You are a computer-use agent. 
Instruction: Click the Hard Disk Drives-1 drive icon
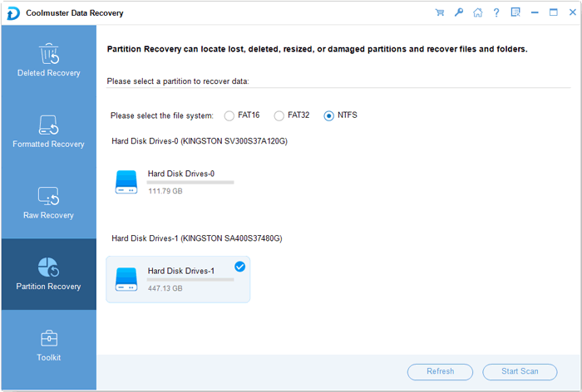(126, 279)
